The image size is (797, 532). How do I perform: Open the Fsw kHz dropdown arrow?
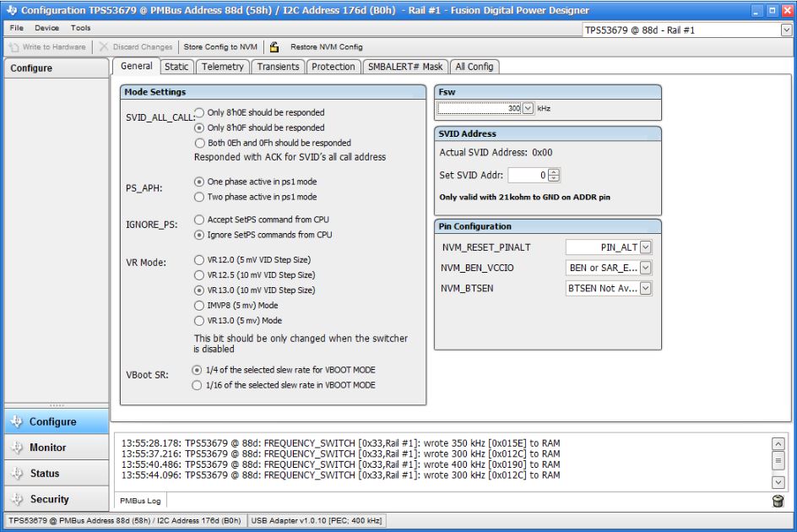pyautogui.click(x=529, y=108)
